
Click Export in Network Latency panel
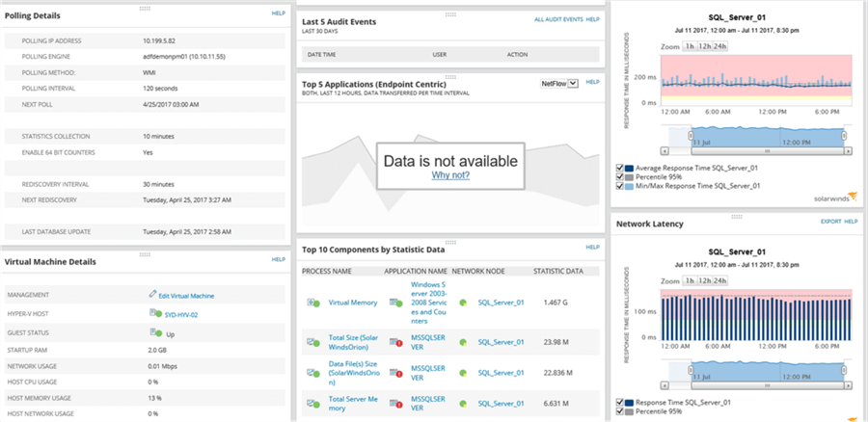coord(830,222)
